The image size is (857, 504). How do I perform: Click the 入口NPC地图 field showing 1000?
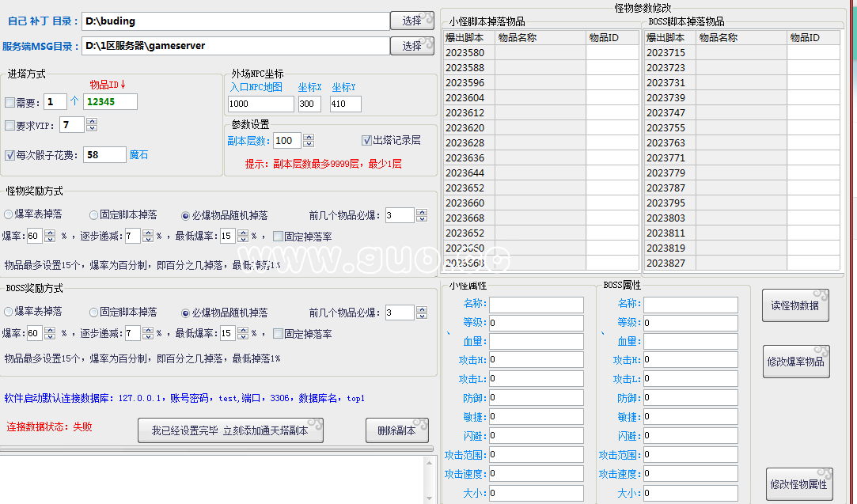coord(260,104)
